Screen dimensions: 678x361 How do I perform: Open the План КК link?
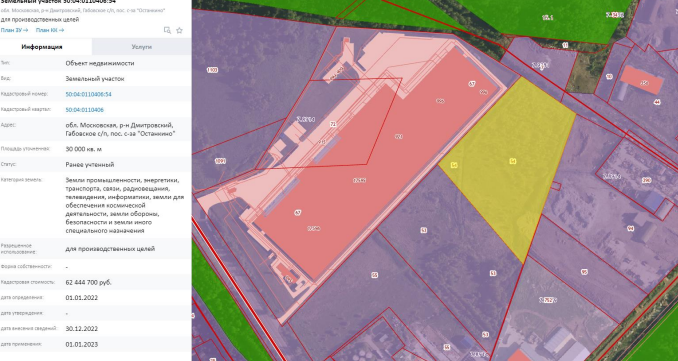[x=50, y=30]
